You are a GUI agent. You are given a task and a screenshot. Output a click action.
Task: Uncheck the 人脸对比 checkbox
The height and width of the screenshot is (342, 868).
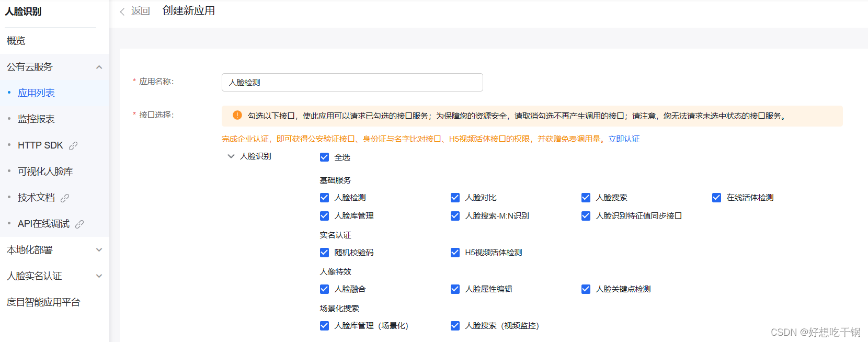[x=455, y=197]
